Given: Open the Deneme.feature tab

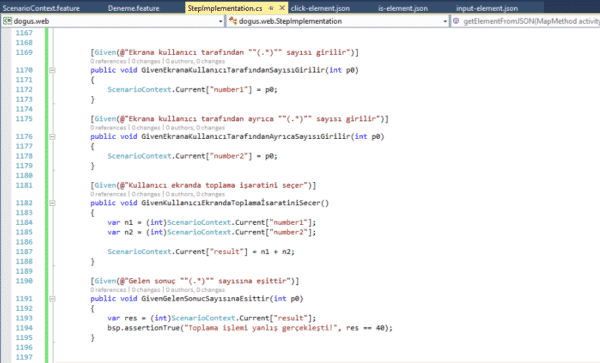Looking at the screenshot, I should click(x=133, y=8).
